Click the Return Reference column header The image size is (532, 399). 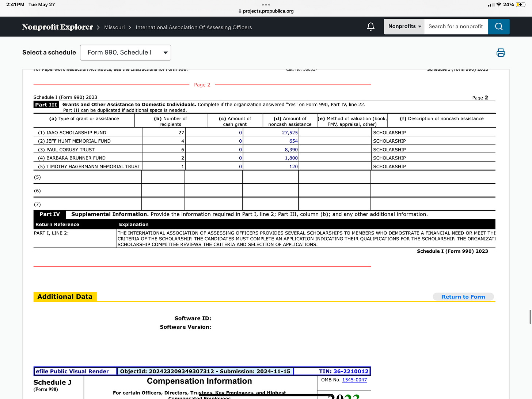[x=57, y=225]
